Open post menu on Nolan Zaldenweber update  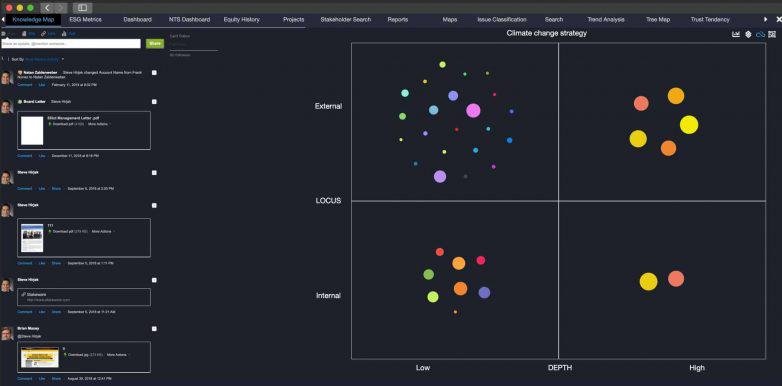click(154, 73)
